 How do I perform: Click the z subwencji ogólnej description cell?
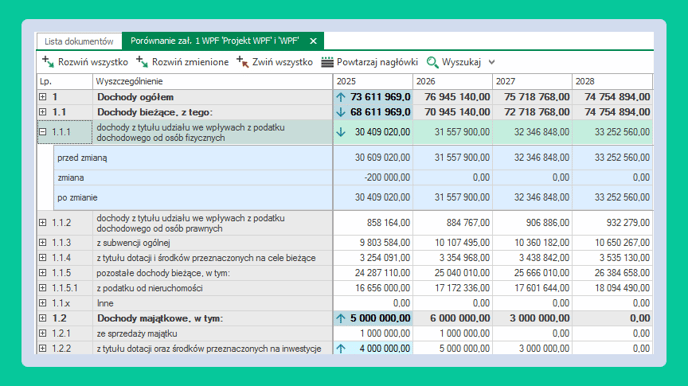pos(213,243)
